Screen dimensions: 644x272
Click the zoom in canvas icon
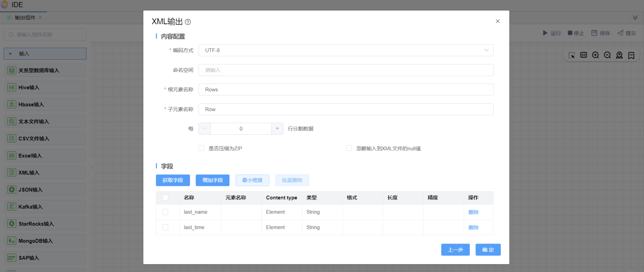tap(595, 55)
